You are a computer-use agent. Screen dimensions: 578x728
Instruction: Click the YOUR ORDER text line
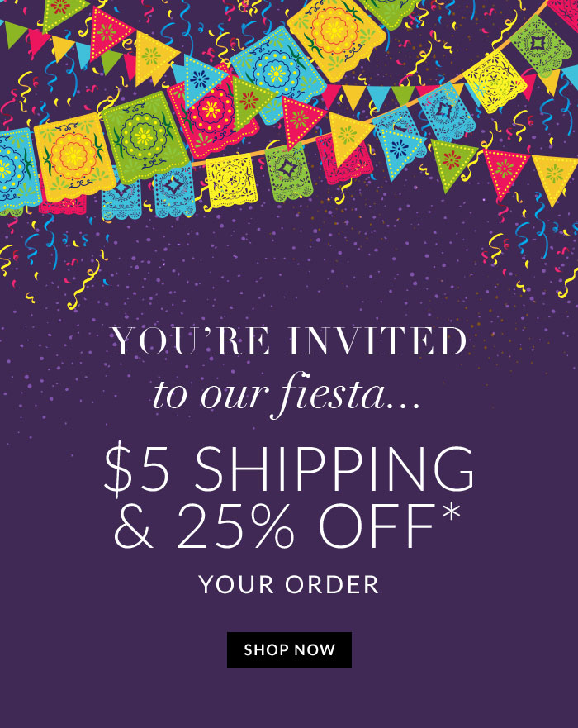(288, 584)
